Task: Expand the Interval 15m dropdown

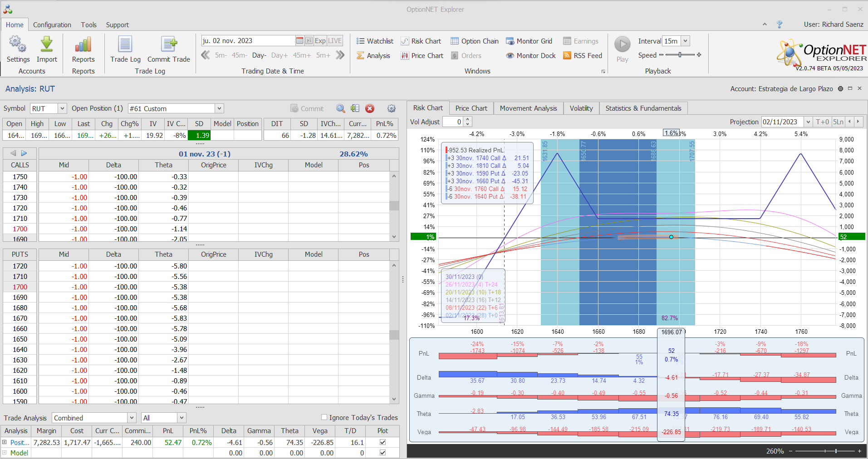Action: pos(685,41)
